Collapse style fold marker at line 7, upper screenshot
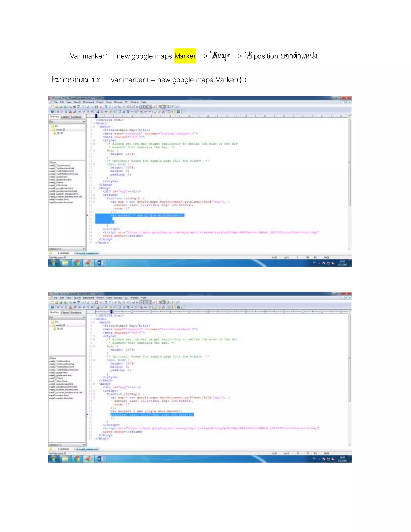This screenshot has height=532, width=411. click(94, 140)
